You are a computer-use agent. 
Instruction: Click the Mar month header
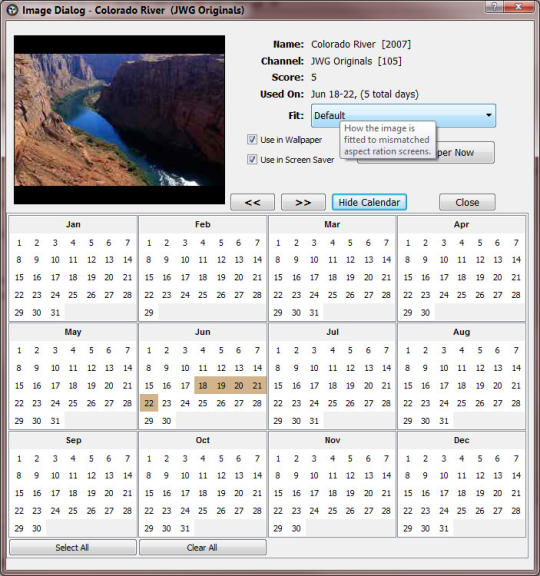(x=332, y=224)
